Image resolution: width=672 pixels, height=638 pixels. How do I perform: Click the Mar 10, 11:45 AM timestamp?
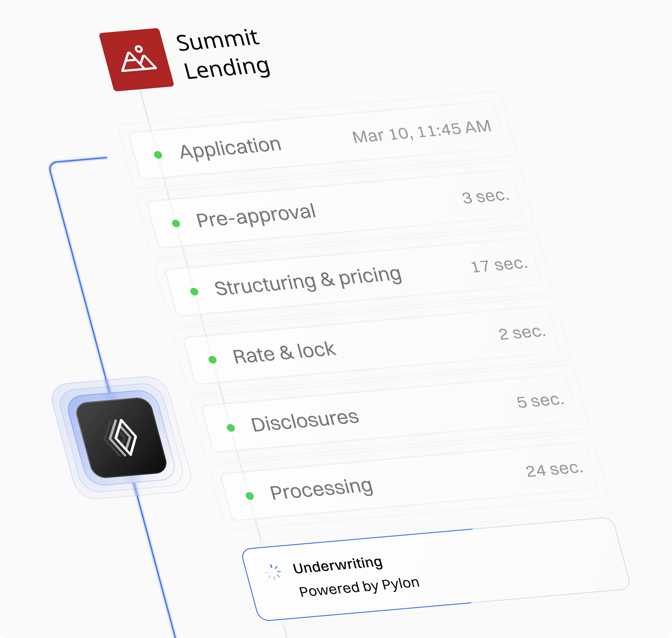coord(422,132)
